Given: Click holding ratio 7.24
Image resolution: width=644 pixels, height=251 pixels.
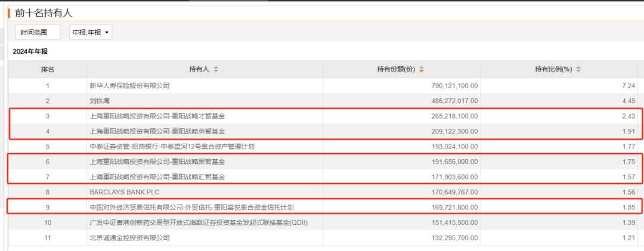Looking at the screenshot, I should pos(630,86).
